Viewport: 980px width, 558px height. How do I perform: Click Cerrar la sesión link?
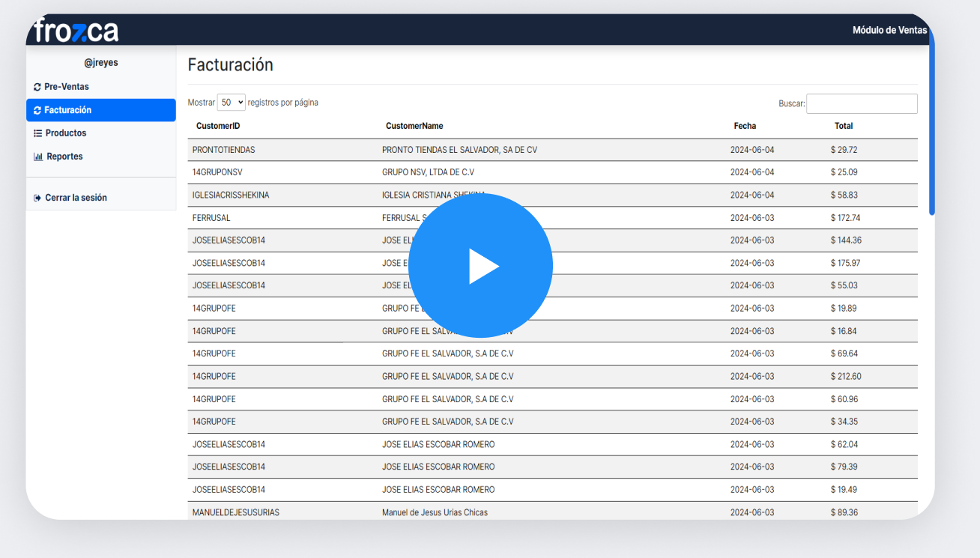pos(76,198)
